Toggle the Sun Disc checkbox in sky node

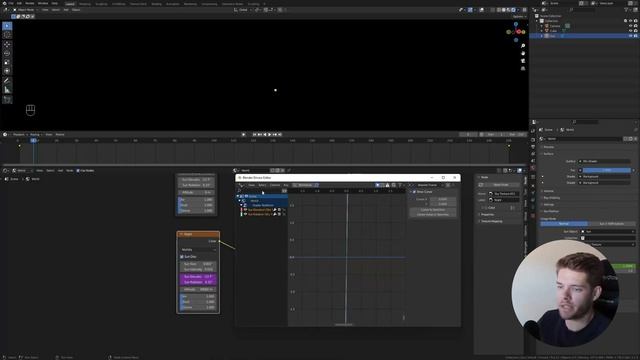point(182,257)
